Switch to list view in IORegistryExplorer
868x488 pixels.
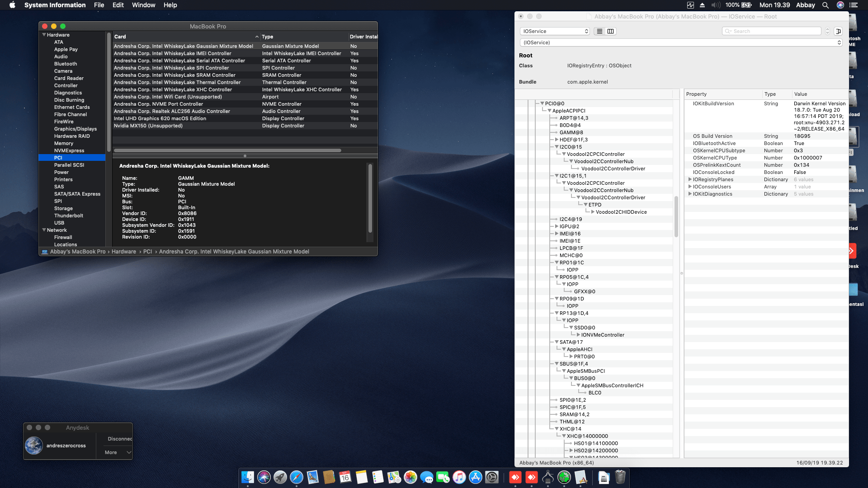(x=600, y=32)
